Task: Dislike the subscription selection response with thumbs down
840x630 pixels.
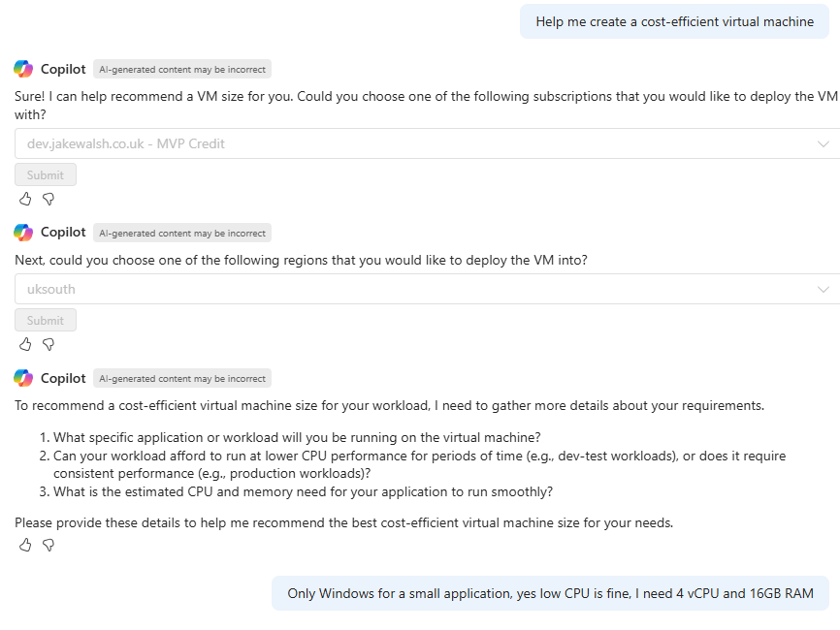Action: tap(48, 199)
